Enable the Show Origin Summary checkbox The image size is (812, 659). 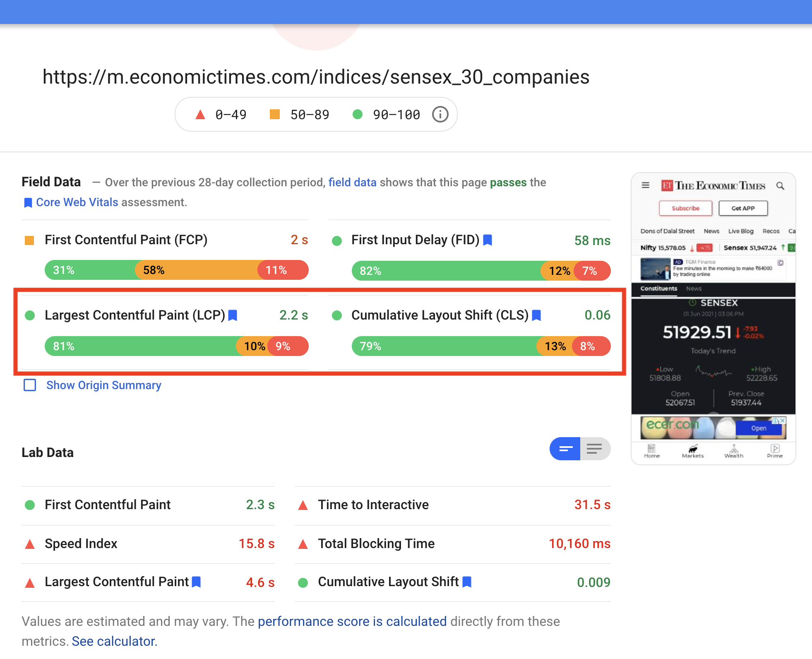tap(29, 385)
